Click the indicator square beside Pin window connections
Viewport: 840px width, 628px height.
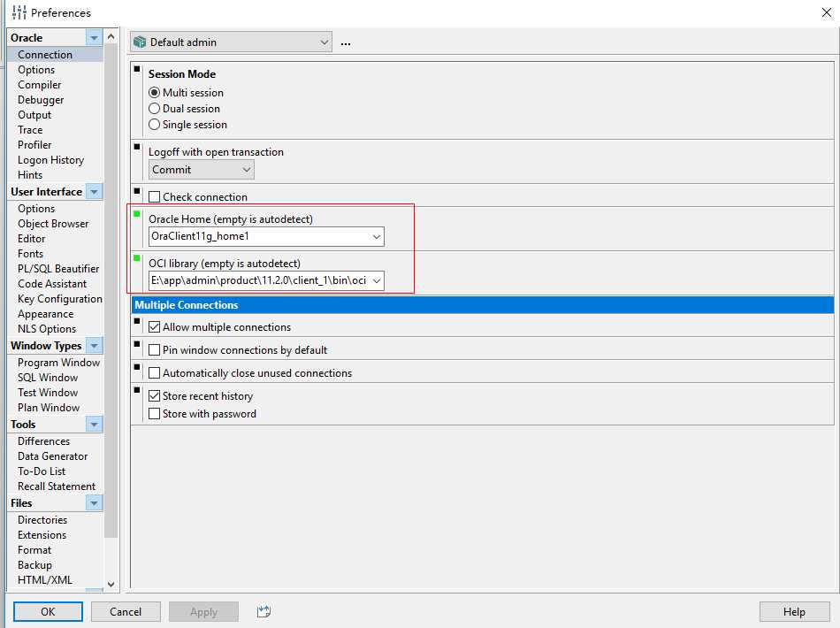(x=136, y=344)
